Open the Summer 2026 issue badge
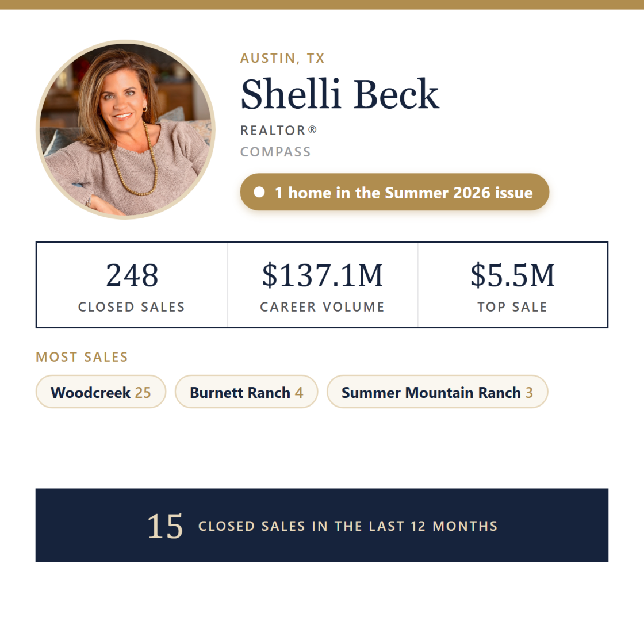 [394, 192]
